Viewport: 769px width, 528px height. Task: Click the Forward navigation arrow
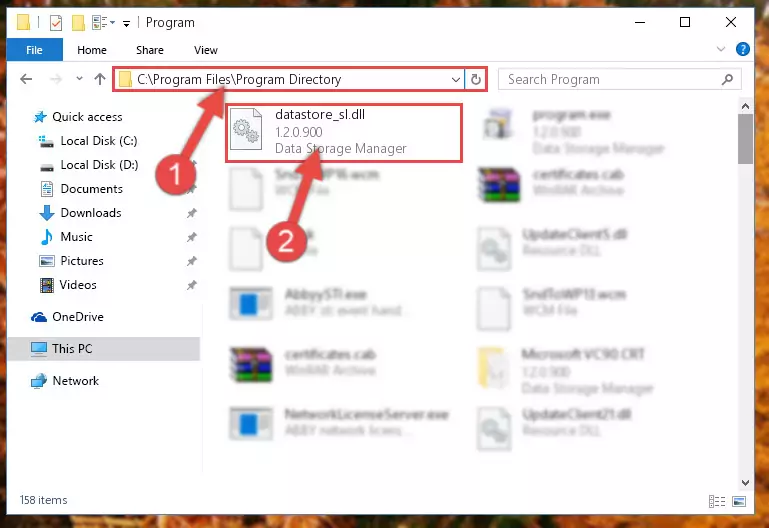pos(56,79)
